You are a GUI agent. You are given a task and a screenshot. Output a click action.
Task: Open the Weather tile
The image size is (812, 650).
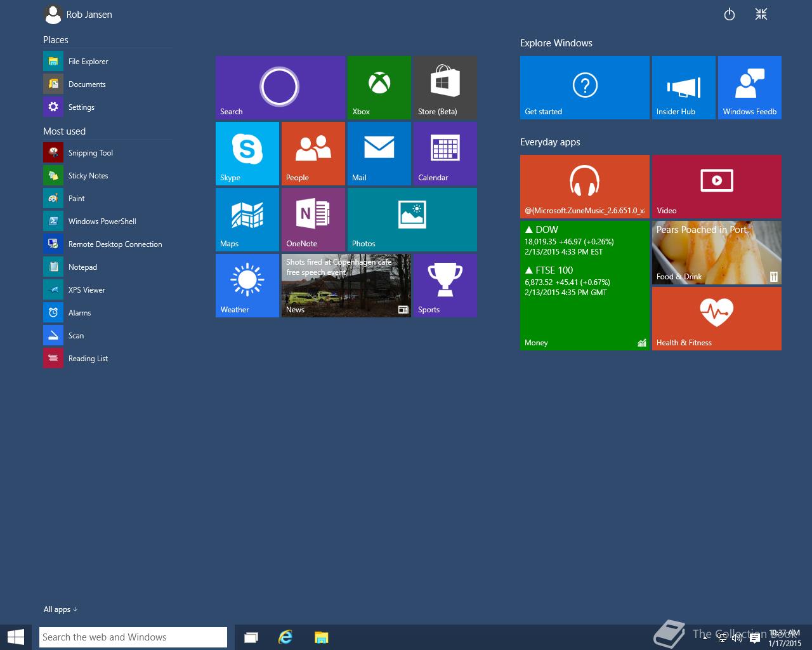[x=247, y=286]
